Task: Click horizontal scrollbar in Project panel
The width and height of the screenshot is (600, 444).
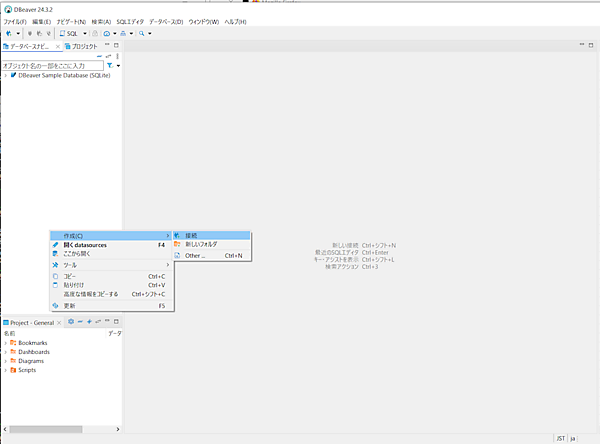Action: pos(50,430)
